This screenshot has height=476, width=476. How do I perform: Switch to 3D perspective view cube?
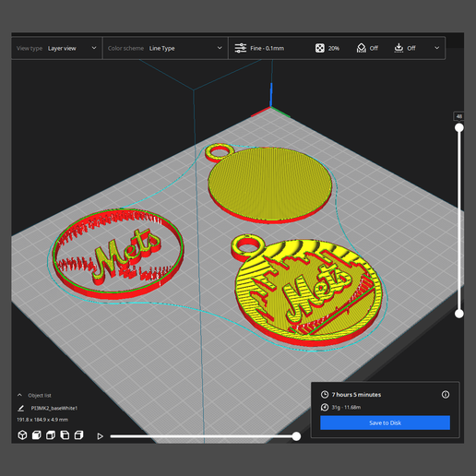click(22, 435)
